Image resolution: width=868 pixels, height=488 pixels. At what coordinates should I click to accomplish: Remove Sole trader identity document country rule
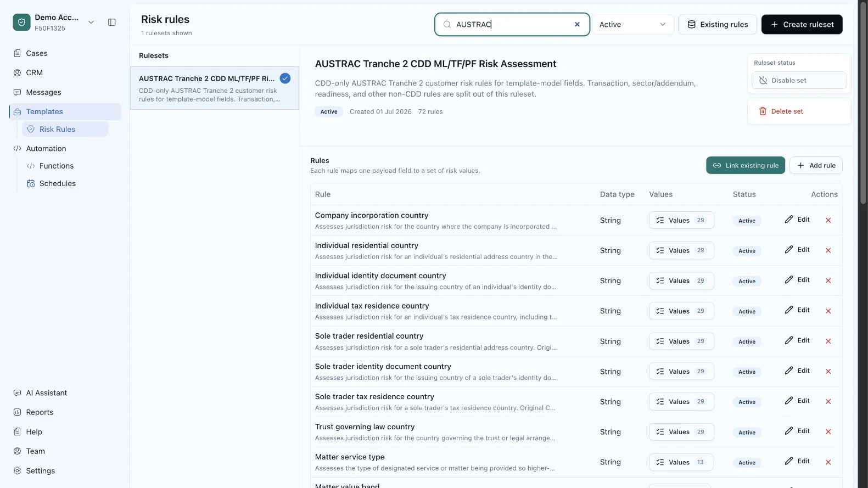(x=828, y=371)
